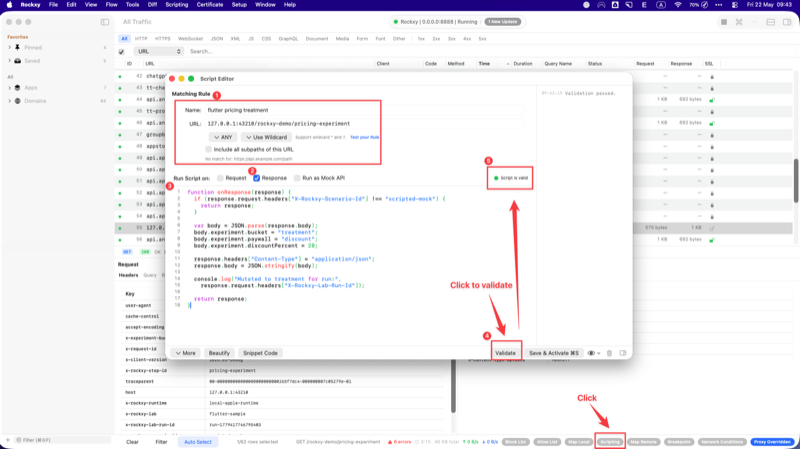Expand the Domains tree item
The width and height of the screenshot is (800, 449).
click(x=9, y=101)
